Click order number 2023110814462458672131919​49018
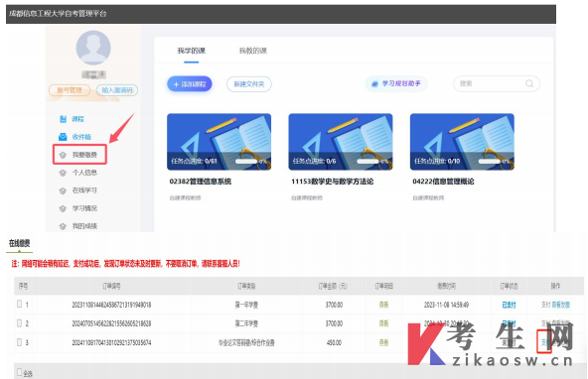The width and height of the screenshot is (588, 379). pyautogui.click(x=111, y=305)
